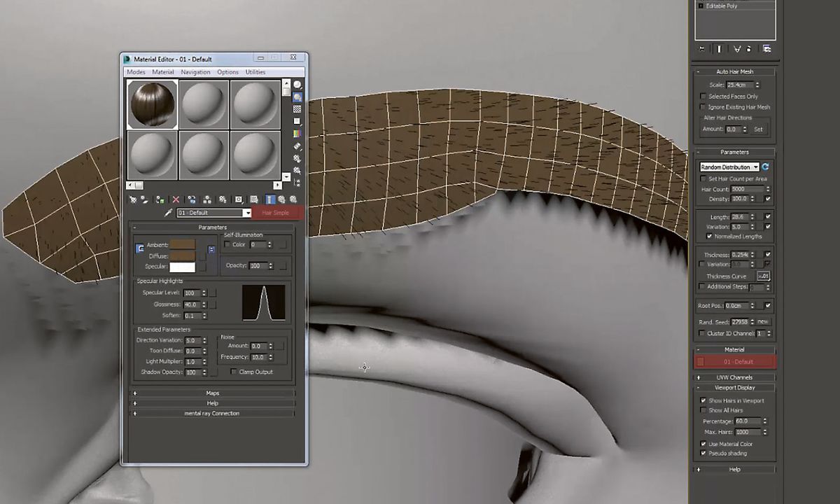Open the Navigation menu
This screenshot has height=504, width=840.
[x=195, y=72]
